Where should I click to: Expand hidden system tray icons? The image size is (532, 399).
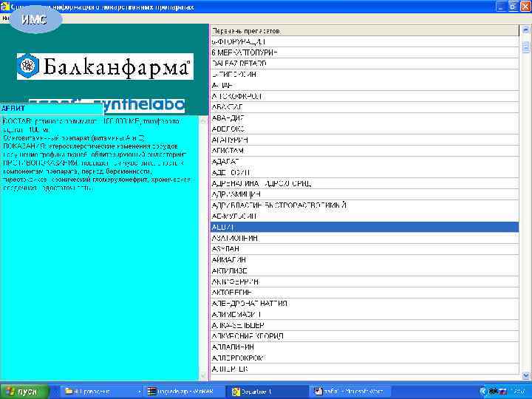(483, 392)
